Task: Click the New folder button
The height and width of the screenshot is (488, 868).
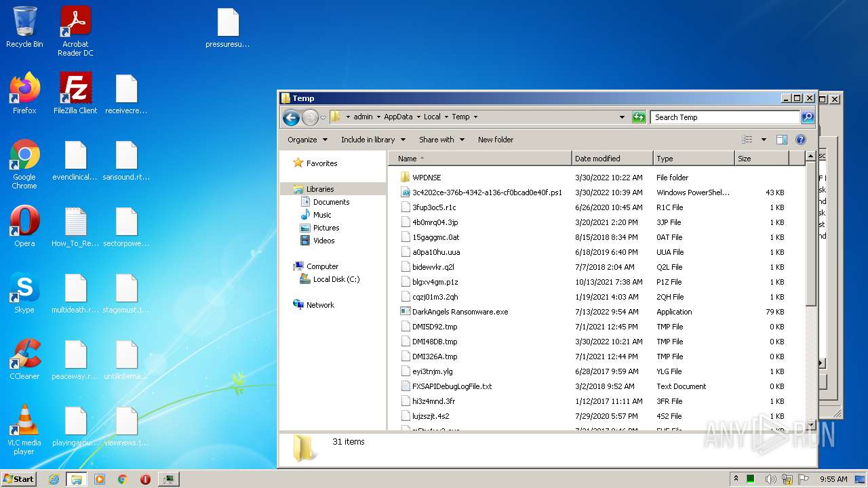Action: point(496,140)
